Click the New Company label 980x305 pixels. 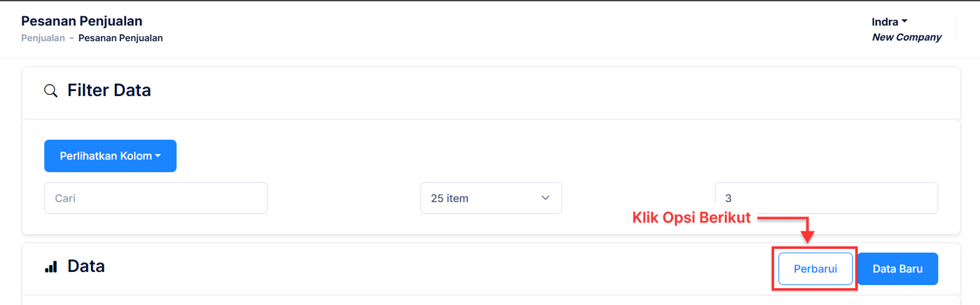(907, 37)
